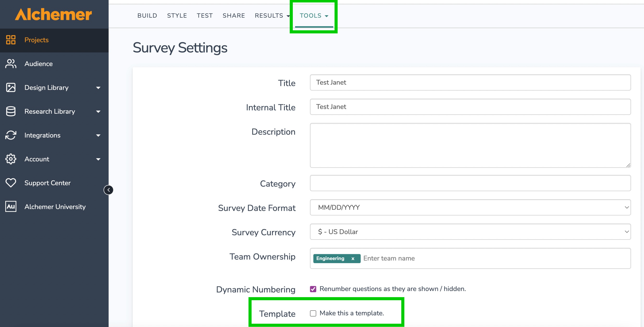
Task: Select the Audience people icon
Action: coord(11,64)
